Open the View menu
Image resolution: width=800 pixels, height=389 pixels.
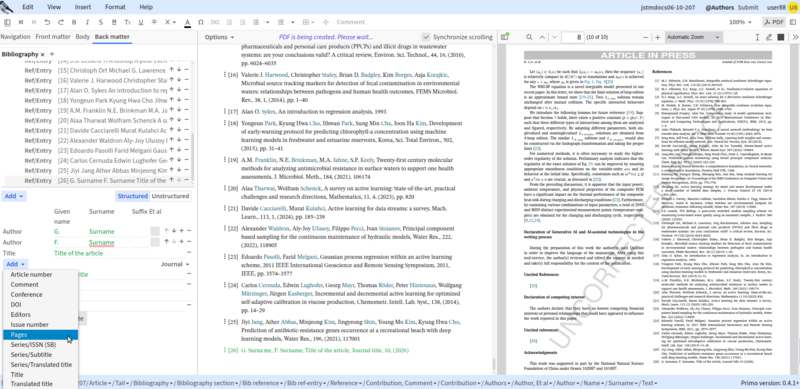[54, 7]
